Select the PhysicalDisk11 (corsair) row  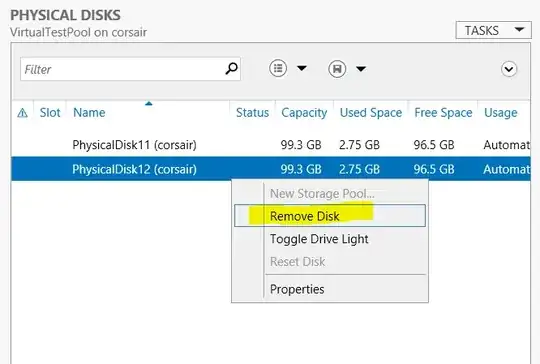(x=271, y=145)
